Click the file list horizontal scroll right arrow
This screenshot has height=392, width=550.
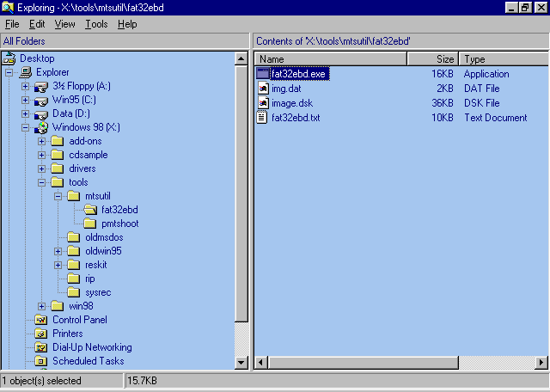click(x=541, y=363)
